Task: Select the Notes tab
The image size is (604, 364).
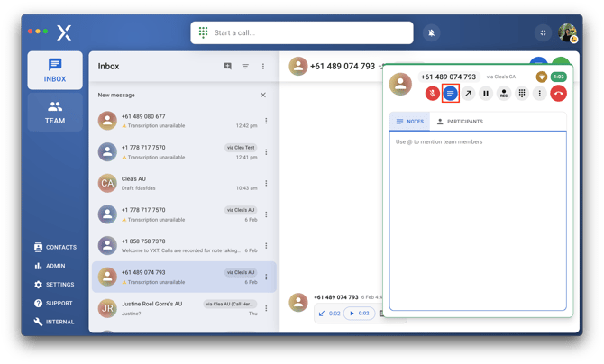Action: coord(410,122)
